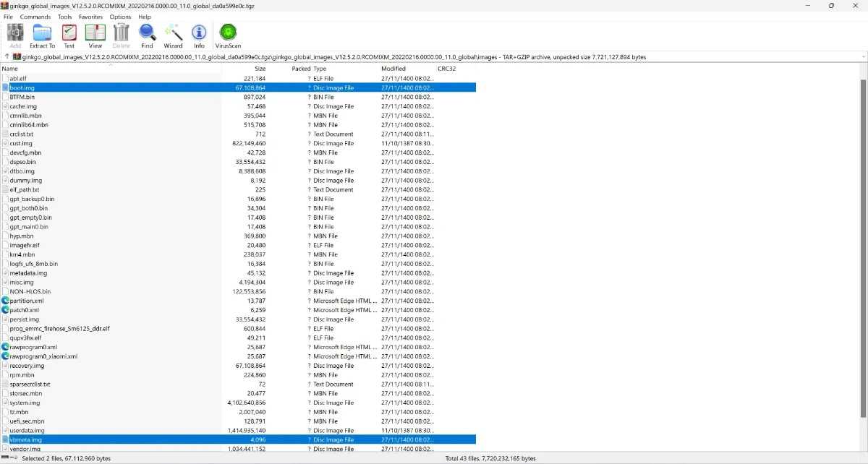
Task: Open the Find search tool
Action: 147,35
